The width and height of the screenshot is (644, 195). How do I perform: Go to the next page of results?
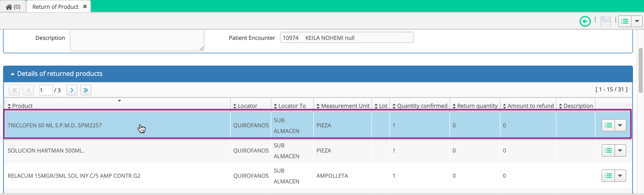(72, 90)
